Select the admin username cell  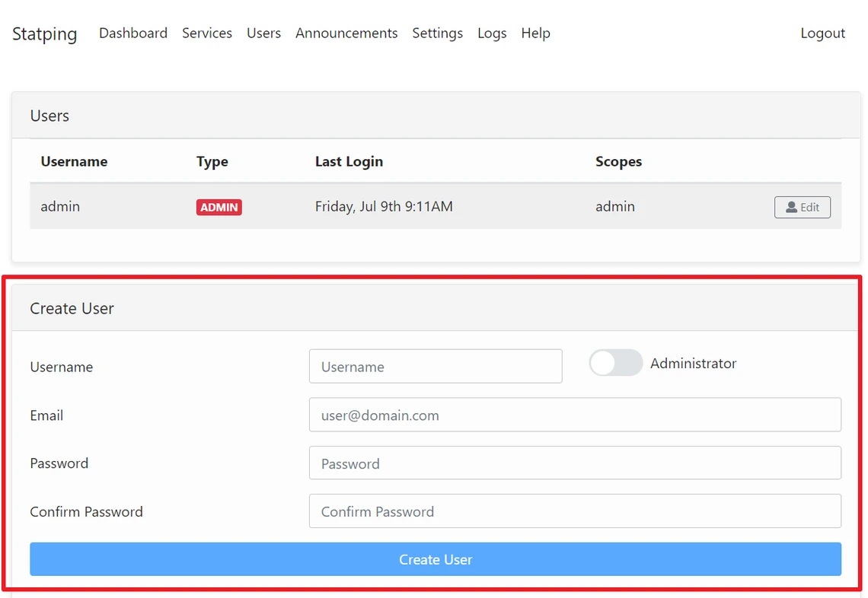tap(60, 206)
